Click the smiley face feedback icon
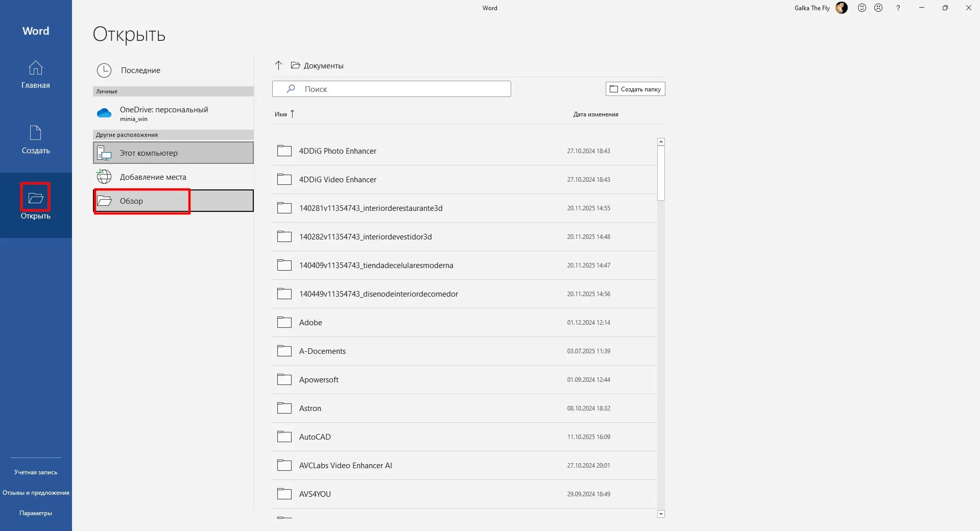Image resolution: width=980 pixels, height=531 pixels. [x=862, y=8]
